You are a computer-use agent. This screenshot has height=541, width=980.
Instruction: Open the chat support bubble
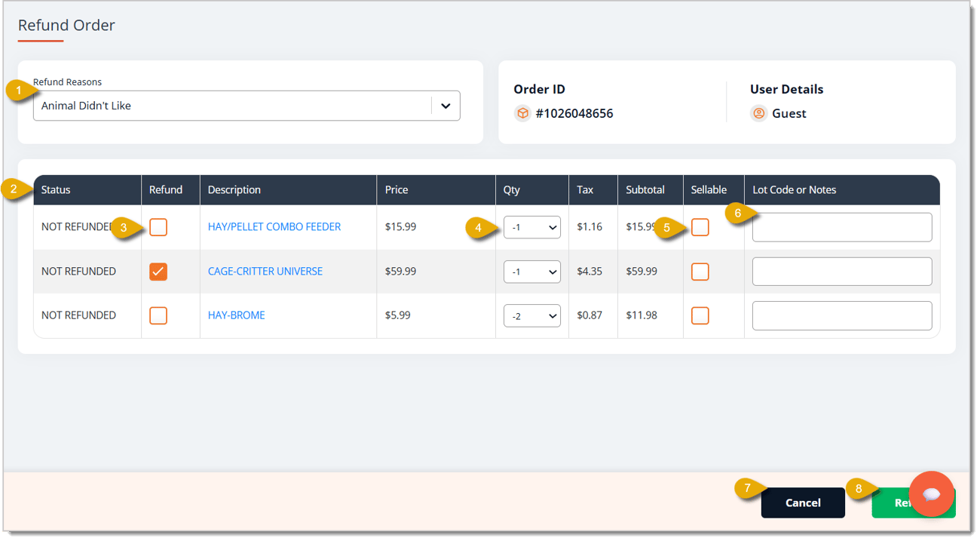click(931, 493)
